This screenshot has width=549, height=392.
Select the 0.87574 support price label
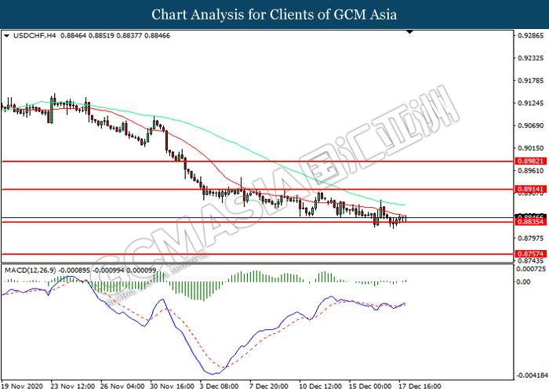[531, 254]
